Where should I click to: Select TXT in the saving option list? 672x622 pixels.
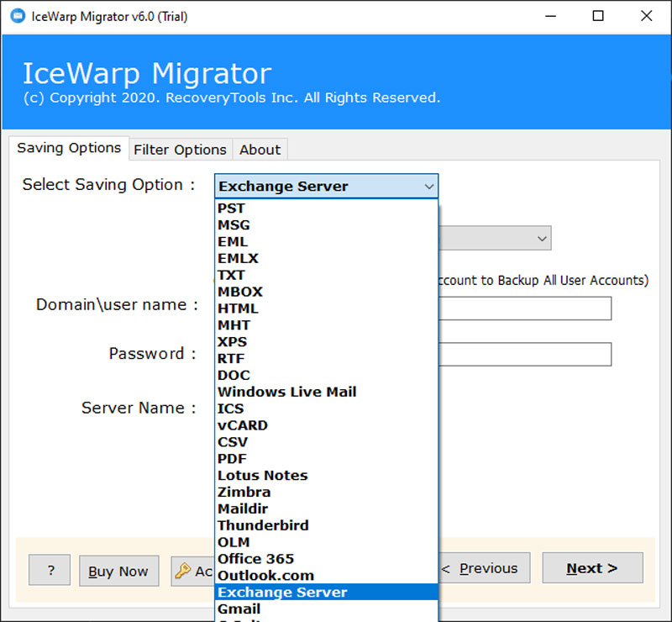click(326, 275)
